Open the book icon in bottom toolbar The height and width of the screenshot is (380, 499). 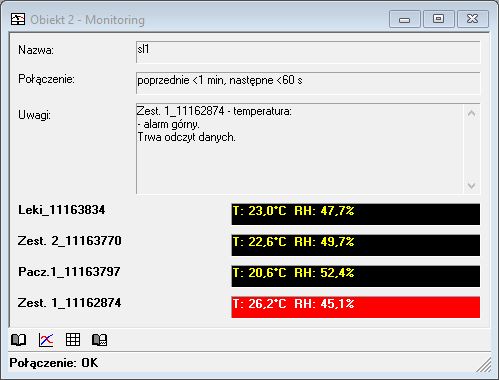[18, 340]
